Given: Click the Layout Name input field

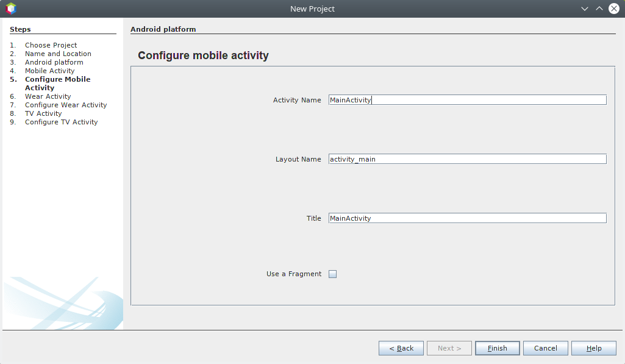Looking at the screenshot, I should coord(466,159).
